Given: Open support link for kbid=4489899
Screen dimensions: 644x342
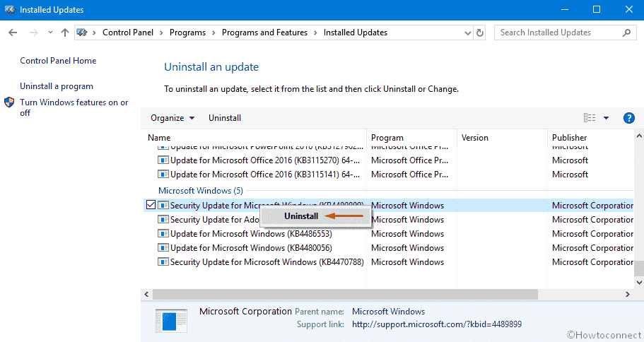Looking at the screenshot, I should (x=437, y=324).
